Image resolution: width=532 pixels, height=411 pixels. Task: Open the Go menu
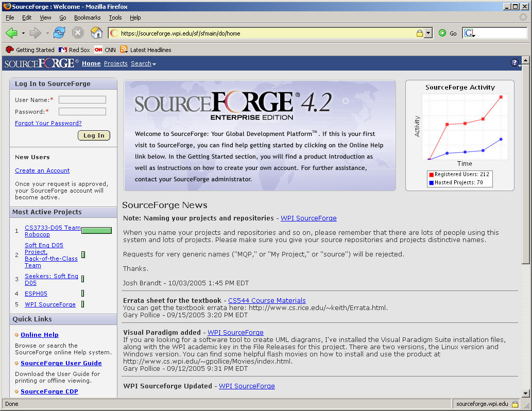[63, 18]
